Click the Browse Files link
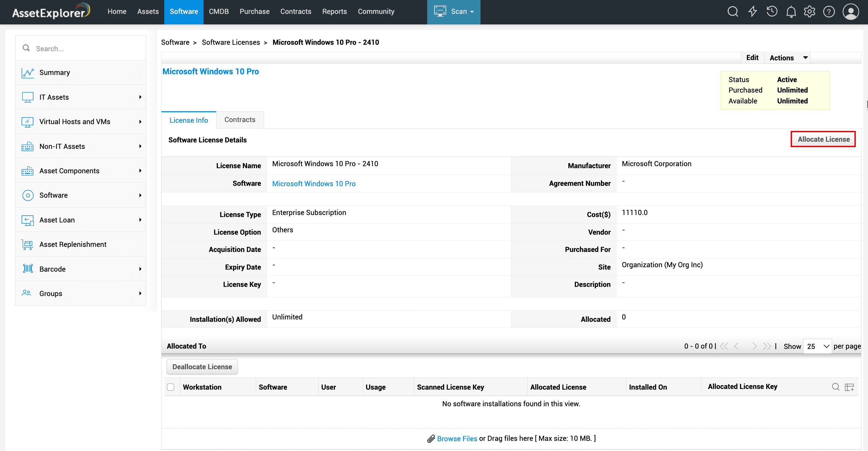 pyautogui.click(x=457, y=438)
